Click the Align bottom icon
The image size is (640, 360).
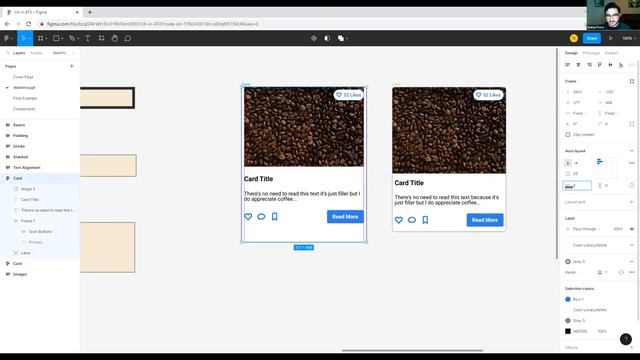tap(621, 65)
